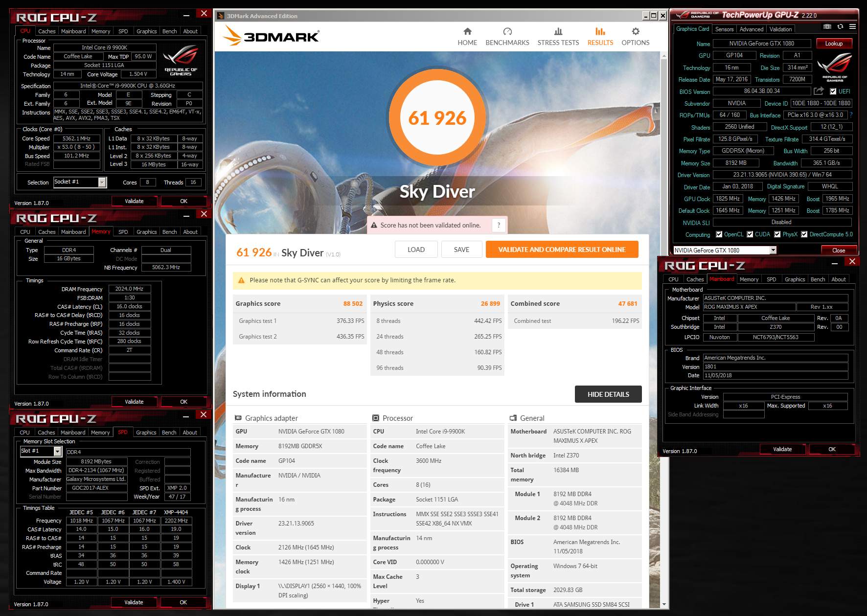The height and width of the screenshot is (616, 867).
Task: Minimize the CPU-Z CPU window
Action: 186,16
